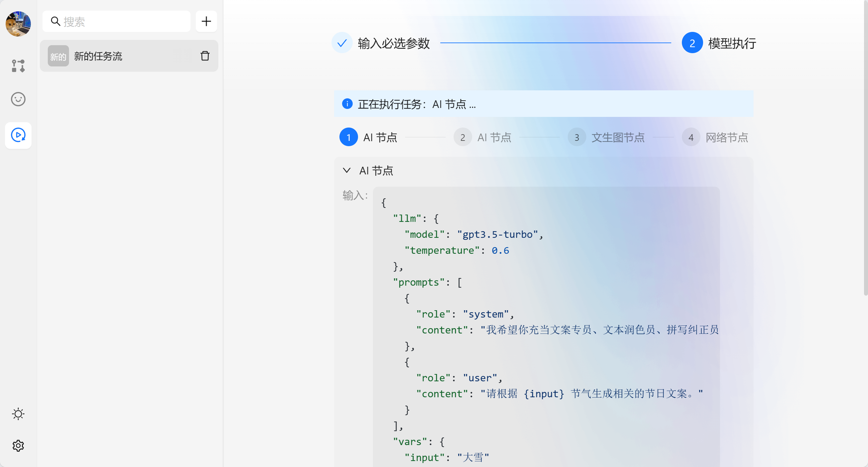Toggle the light theme sun icon
Image resolution: width=868 pixels, height=467 pixels.
(18, 414)
